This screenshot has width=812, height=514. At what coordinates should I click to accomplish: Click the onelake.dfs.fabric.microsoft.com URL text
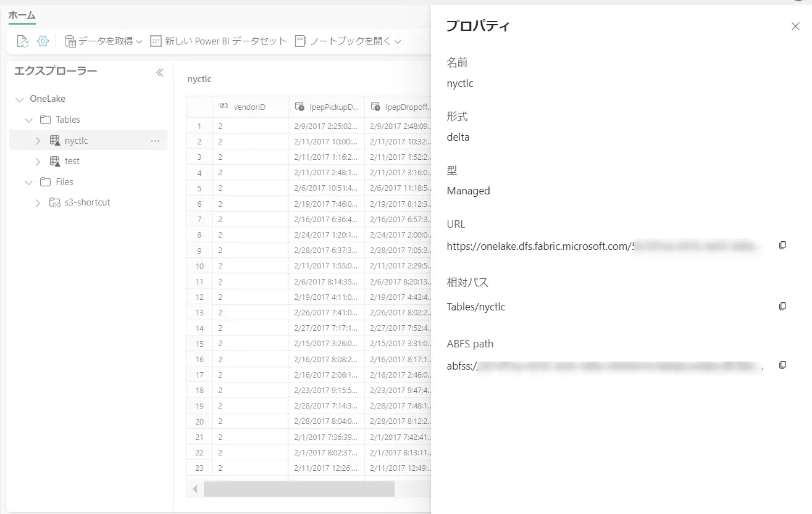[x=540, y=246]
